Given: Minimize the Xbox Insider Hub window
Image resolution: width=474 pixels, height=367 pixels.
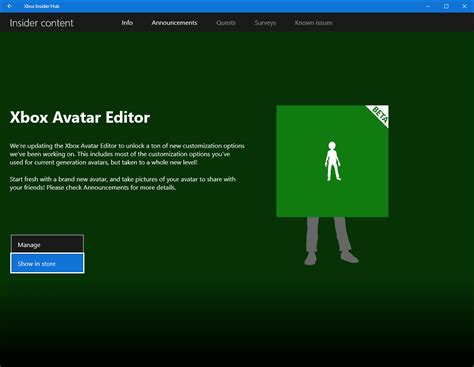Looking at the screenshot, I should (x=428, y=6).
